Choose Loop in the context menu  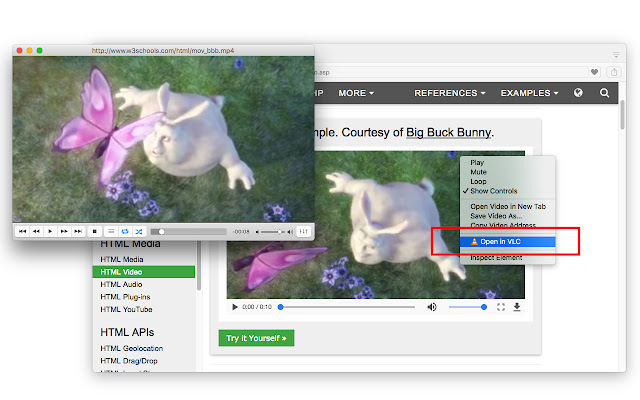coord(478,181)
